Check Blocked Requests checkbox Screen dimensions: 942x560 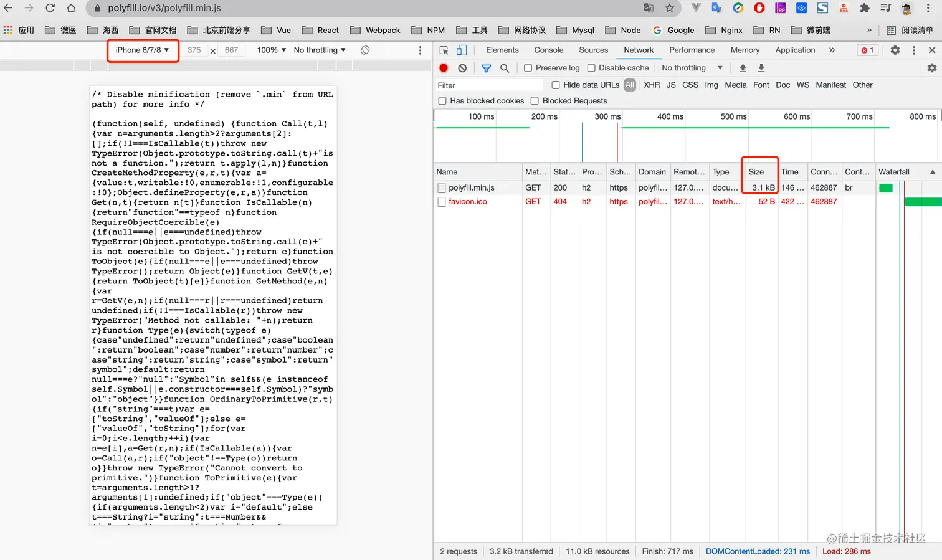coord(535,101)
